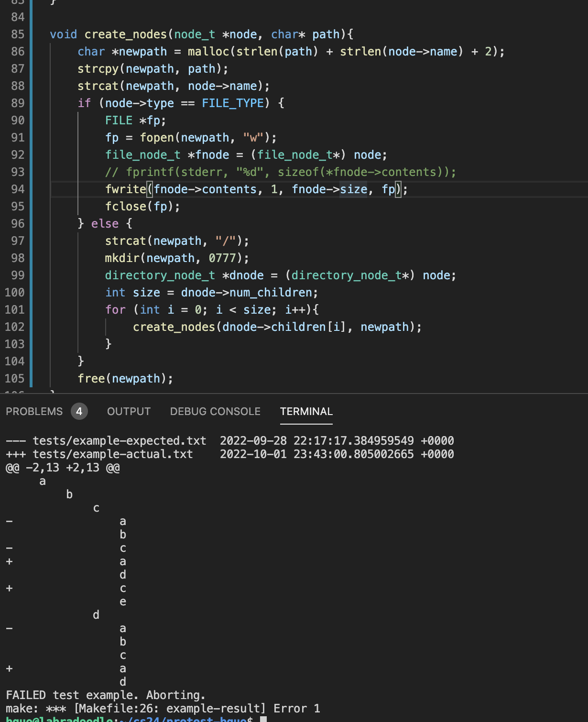Click the commented fprintf line
The image size is (588, 722).
click(280, 172)
